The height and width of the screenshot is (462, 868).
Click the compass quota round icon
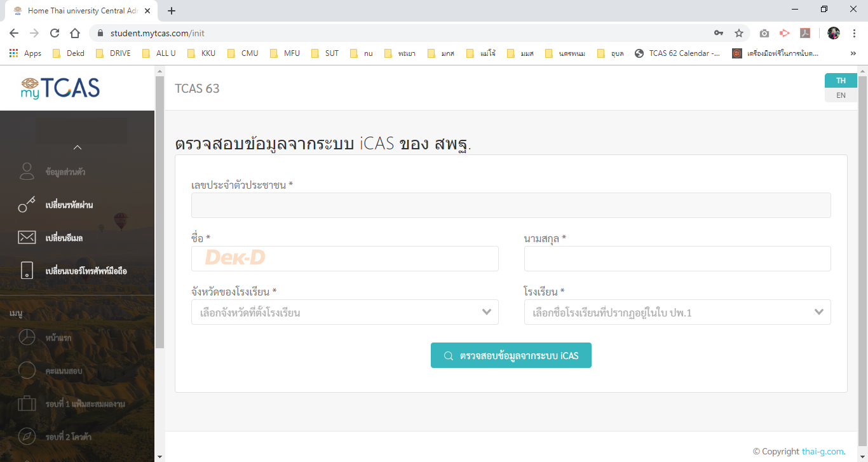(x=27, y=437)
